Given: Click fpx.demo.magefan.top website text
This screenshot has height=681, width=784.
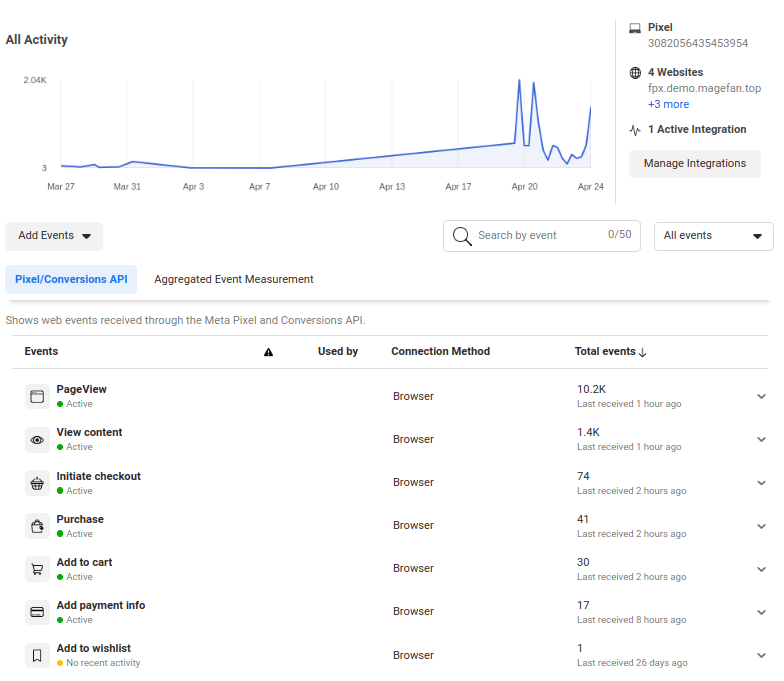Looking at the screenshot, I should (x=704, y=88).
